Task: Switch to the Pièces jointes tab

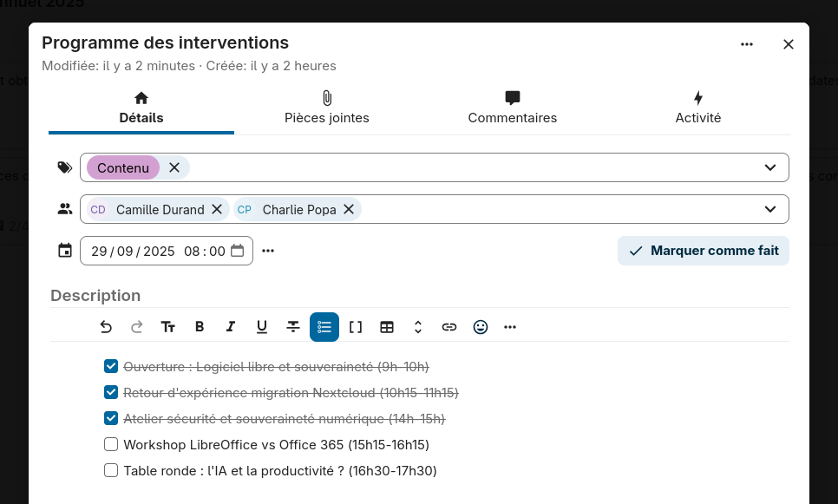Action: point(327,107)
